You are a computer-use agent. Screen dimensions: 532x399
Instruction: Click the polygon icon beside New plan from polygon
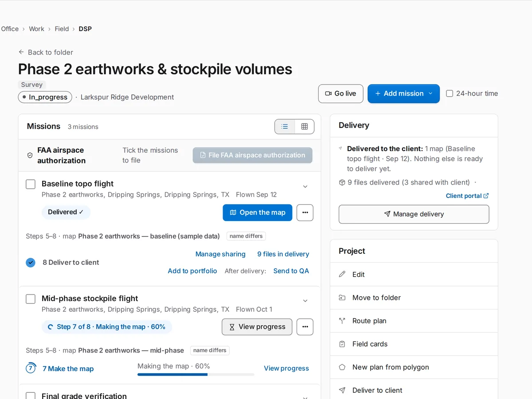[342, 367]
